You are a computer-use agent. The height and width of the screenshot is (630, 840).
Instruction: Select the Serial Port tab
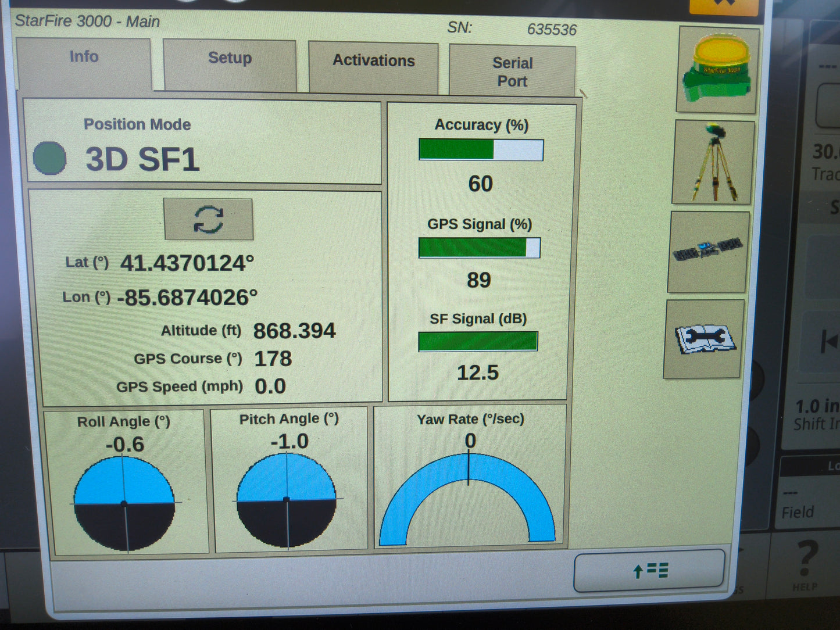click(512, 71)
